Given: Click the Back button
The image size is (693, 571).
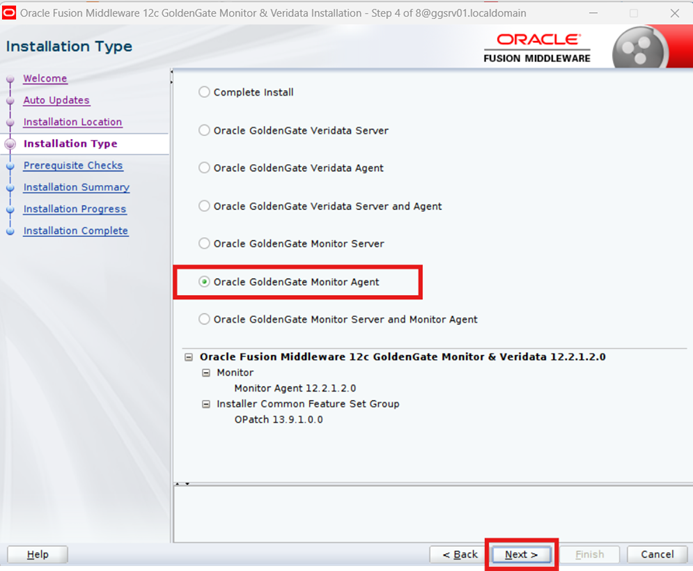Looking at the screenshot, I should pos(454,554).
